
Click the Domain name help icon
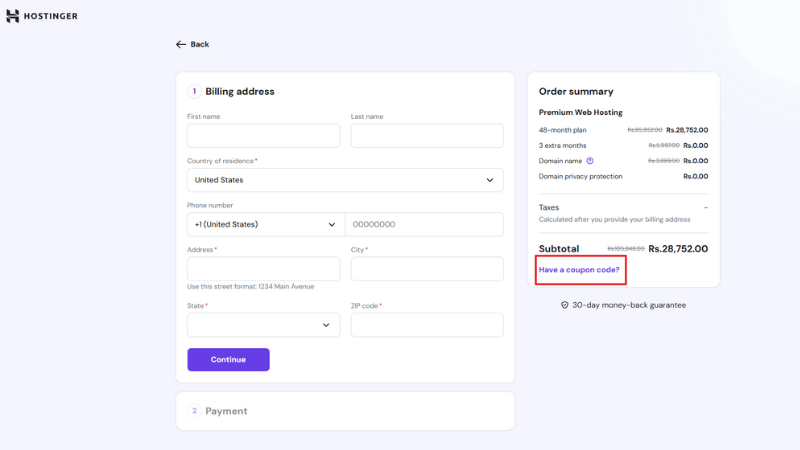[590, 161]
